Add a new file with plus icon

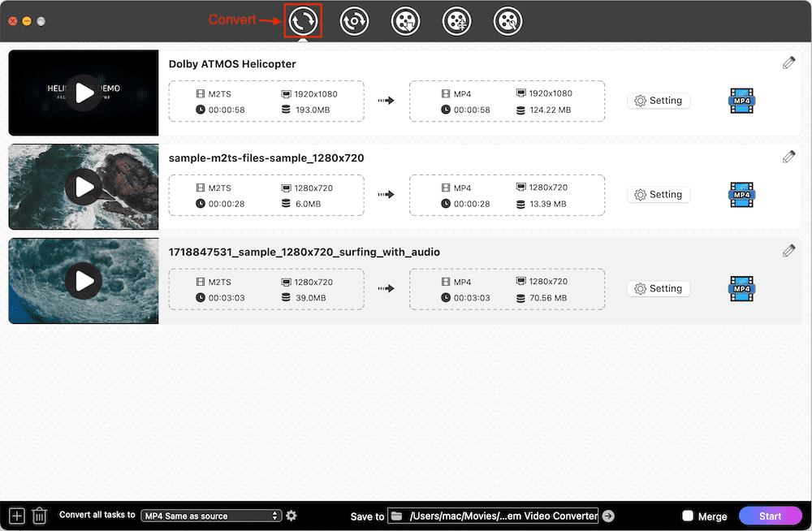16,516
